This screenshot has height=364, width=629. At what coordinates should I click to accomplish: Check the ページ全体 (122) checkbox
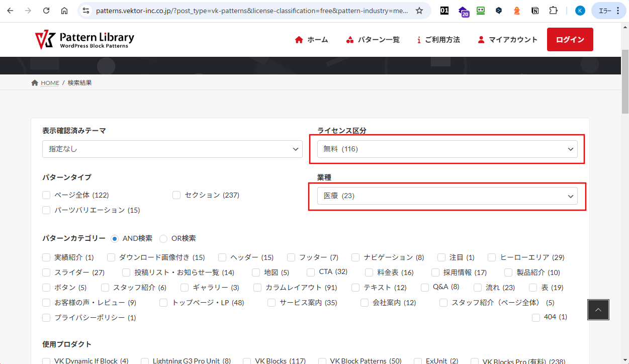[47, 195]
